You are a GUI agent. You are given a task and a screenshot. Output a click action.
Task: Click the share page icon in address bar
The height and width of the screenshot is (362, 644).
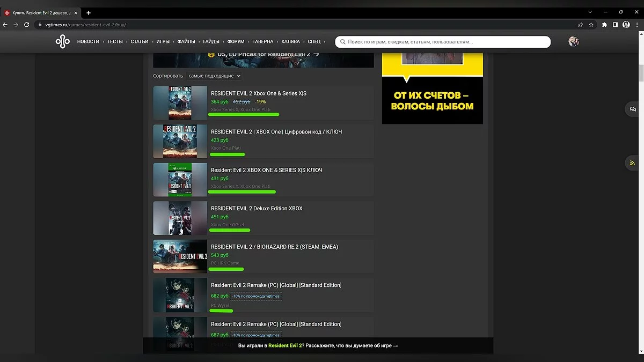580,25
